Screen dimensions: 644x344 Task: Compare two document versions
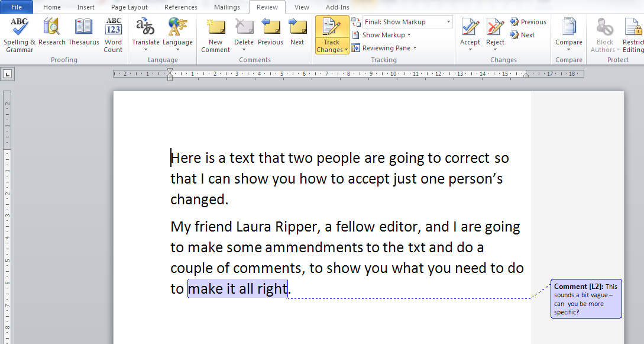(x=568, y=34)
